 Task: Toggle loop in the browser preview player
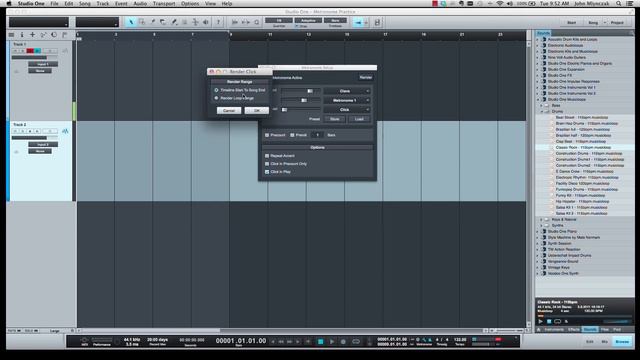(x=558, y=321)
